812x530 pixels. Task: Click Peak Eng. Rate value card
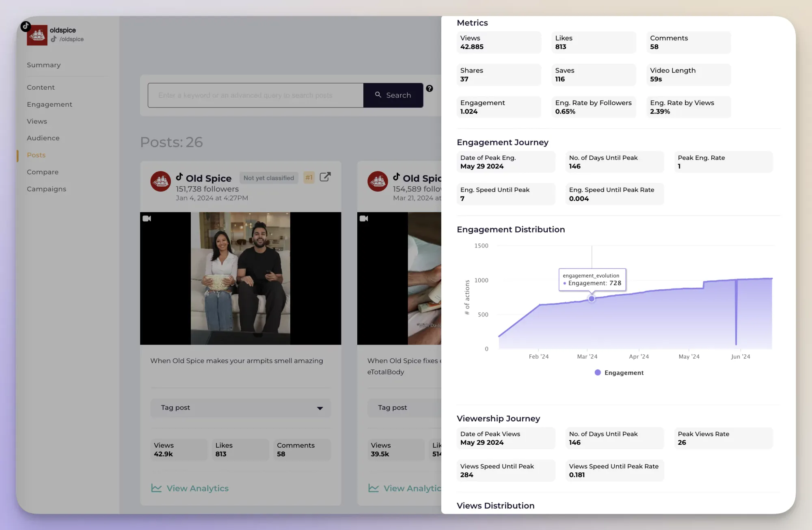coord(723,162)
